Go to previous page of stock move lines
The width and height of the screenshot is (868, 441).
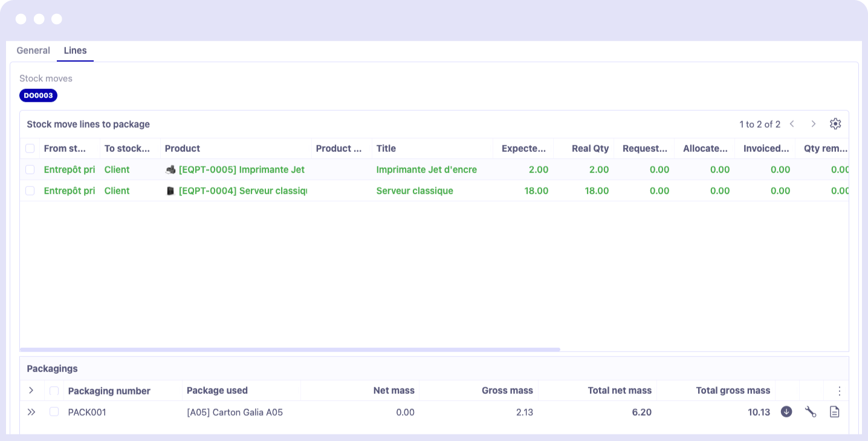click(792, 124)
